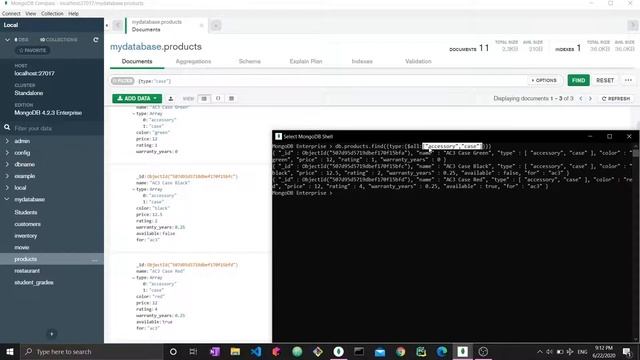Click the filter query input field
Screen dimensions: 640x360
[x=331, y=81]
